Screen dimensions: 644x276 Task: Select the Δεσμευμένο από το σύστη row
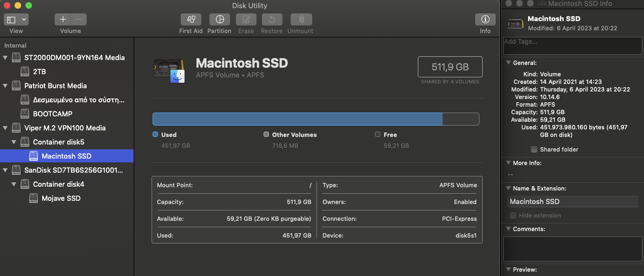67,100
